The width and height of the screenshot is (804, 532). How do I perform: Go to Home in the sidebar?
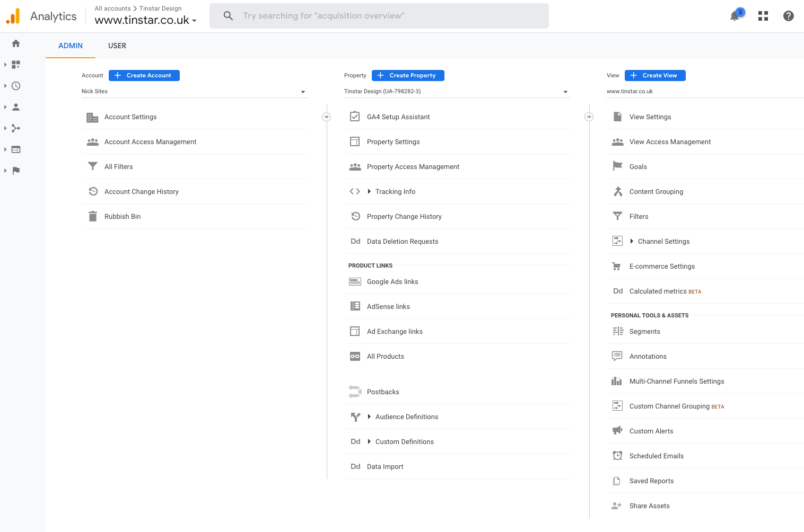tap(16, 43)
